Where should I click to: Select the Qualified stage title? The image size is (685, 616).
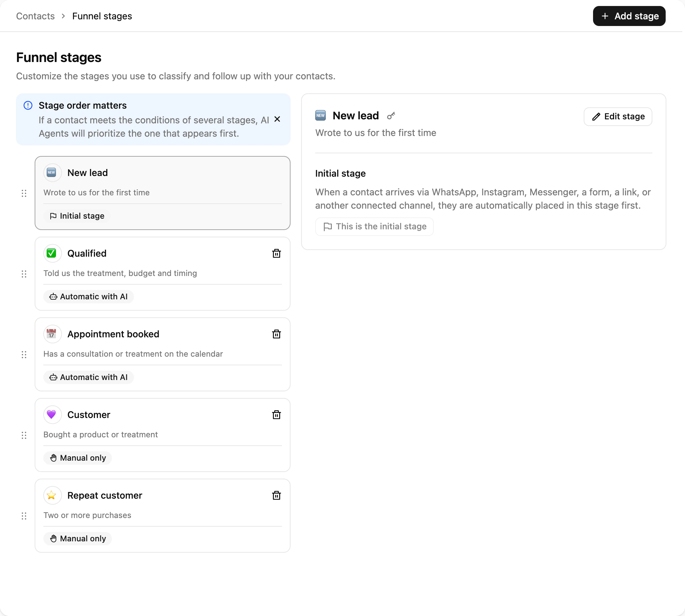(87, 253)
